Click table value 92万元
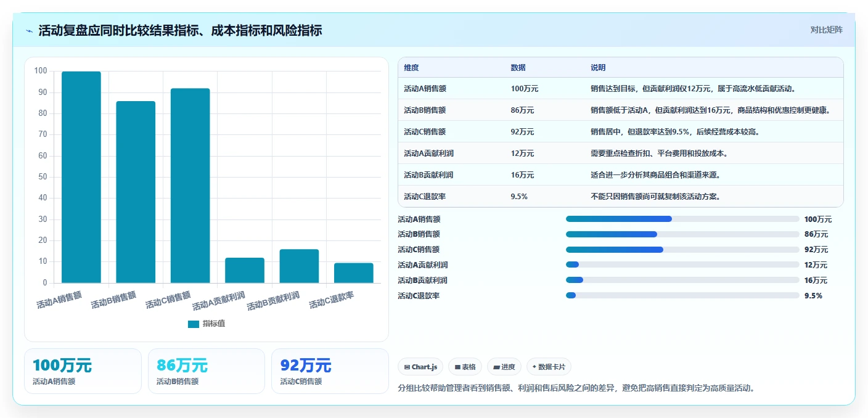This screenshot has width=868, height=418. (x=523, y=132)
